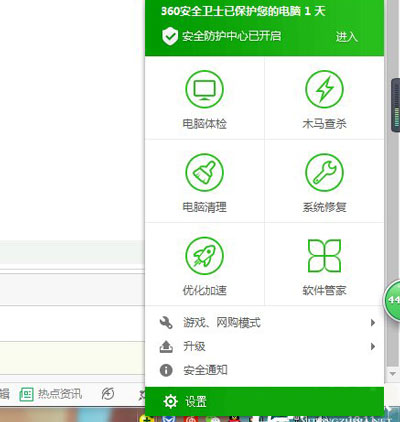Click 进入 to enter the protection center

347,37
